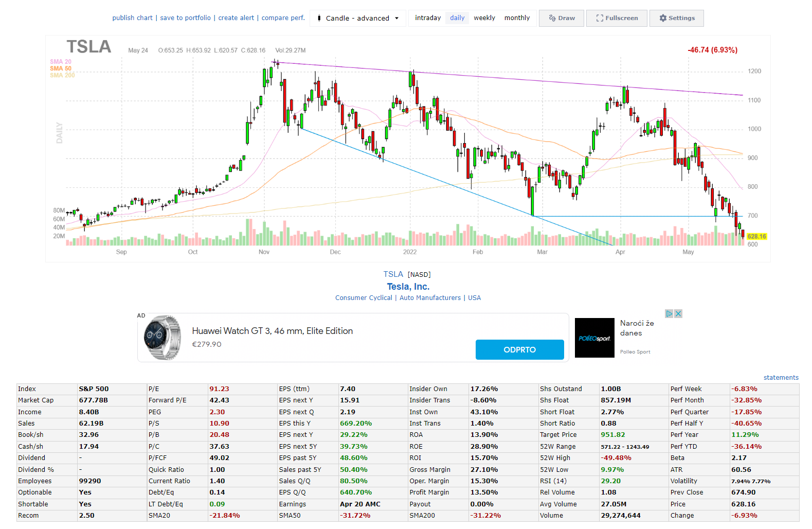The height and width of the screenshot is (529, 812).
Task: Click the Huawei Watch GT 3 ad title
Action: tap(273, 331)
